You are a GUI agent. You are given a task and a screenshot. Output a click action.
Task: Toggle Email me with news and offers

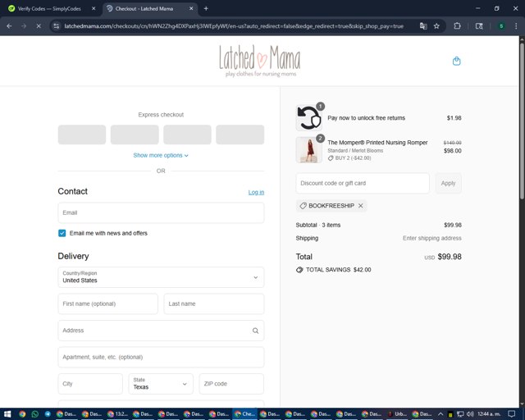coord(62,233)
